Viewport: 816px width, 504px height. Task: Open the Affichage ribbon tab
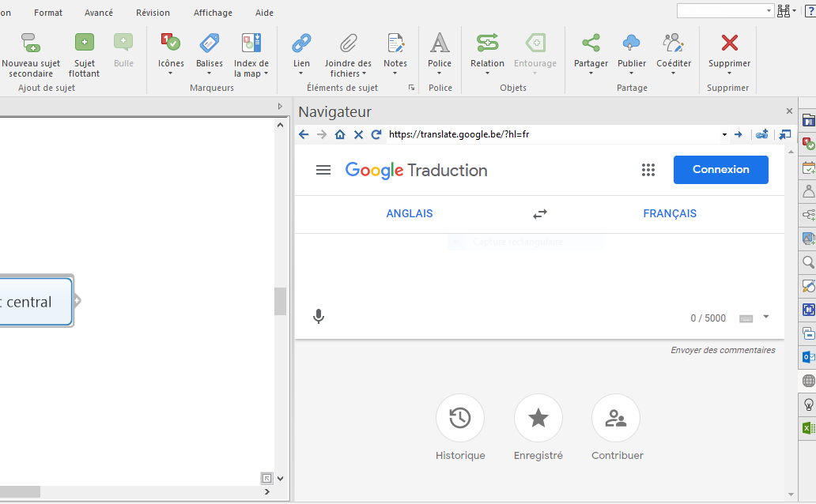213,13
